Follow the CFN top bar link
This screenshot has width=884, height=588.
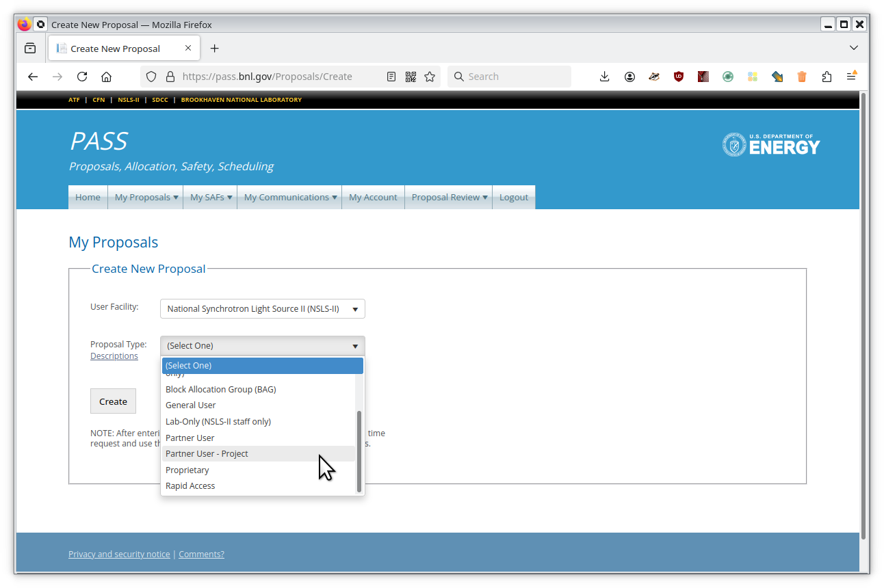pos(99,100)
